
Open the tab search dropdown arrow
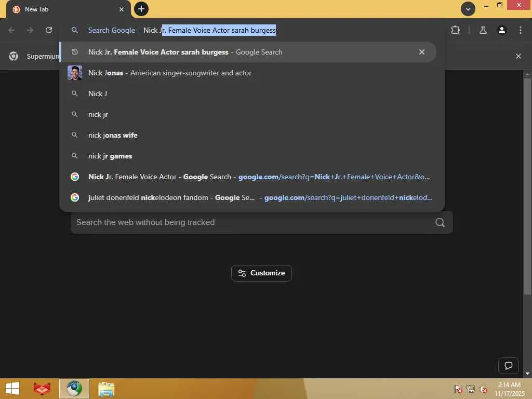pos(468,9)
